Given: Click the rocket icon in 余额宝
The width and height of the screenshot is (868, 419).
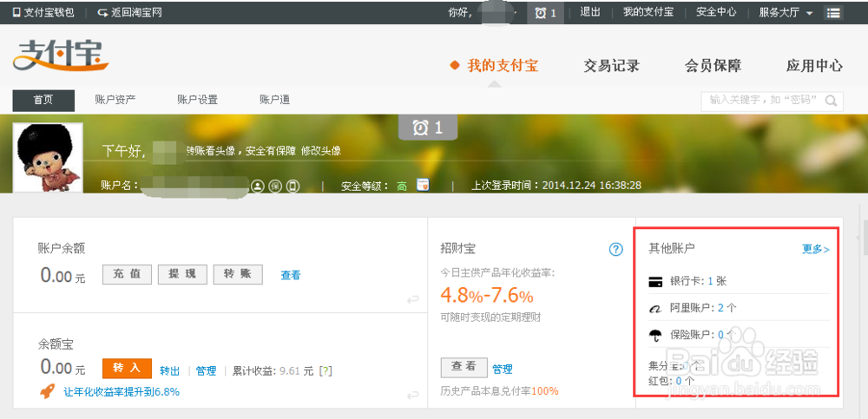Looking at the screenshot, I should click(x=48, y=391).
